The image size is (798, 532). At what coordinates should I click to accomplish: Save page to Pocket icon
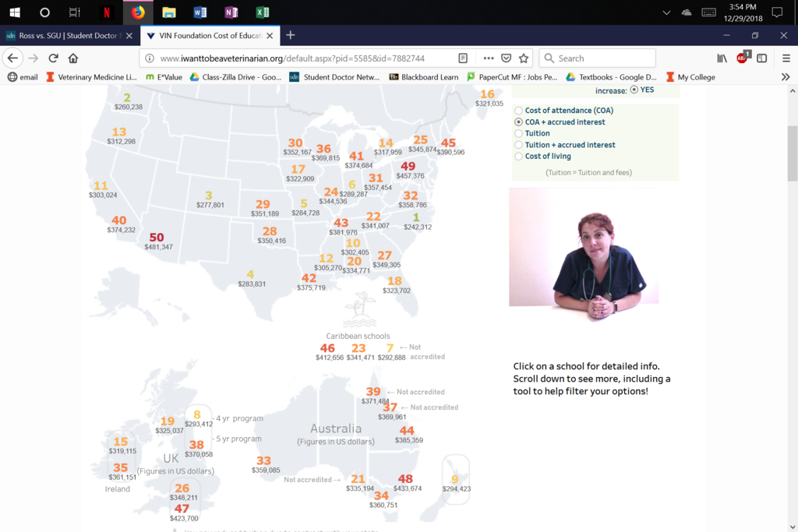pyautogui.click(x=506, y=58)
